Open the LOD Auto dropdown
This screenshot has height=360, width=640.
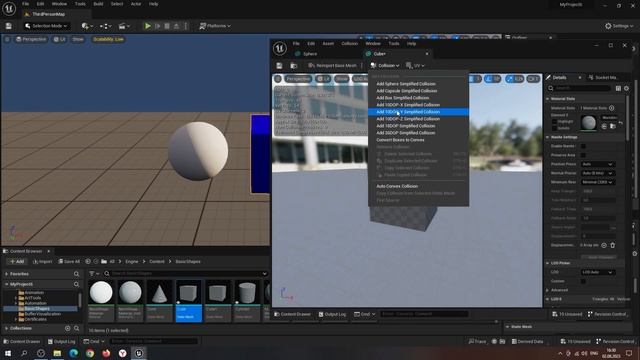coord(598,272)
